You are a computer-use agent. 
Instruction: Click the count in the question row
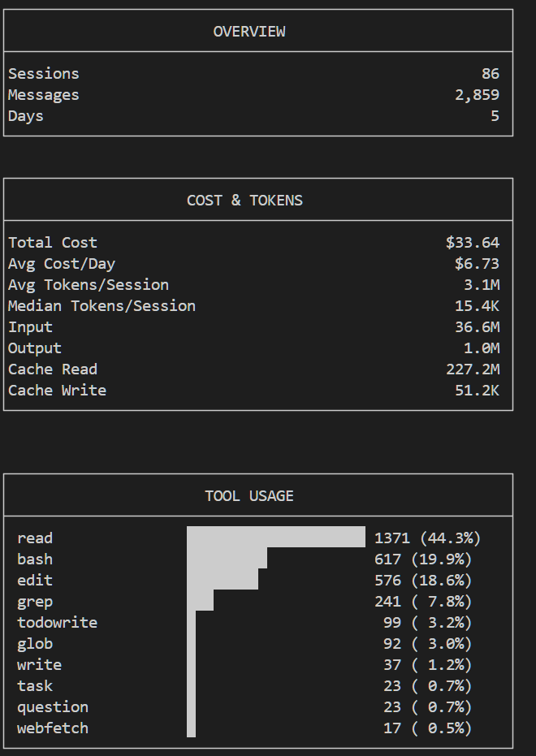click(x=427, y=708)
